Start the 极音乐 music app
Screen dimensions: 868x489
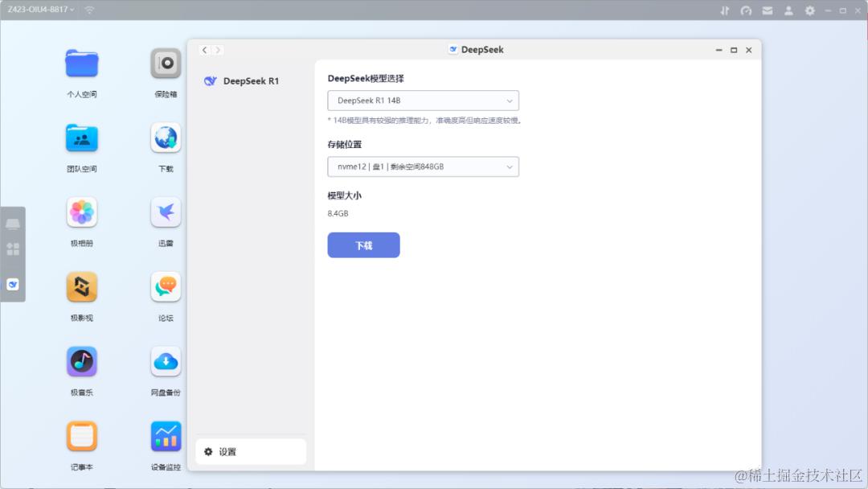click(x=81, y=361)
